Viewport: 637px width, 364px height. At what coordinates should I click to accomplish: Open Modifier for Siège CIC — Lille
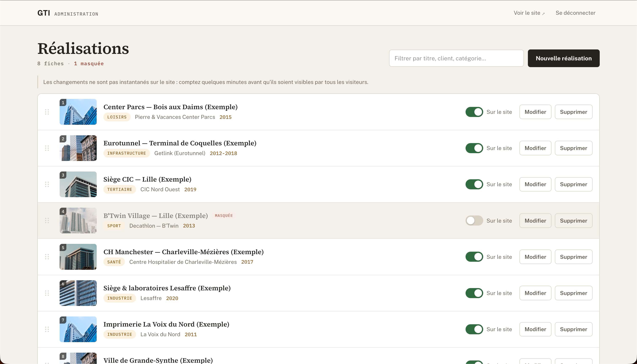(x=535, y=184)
